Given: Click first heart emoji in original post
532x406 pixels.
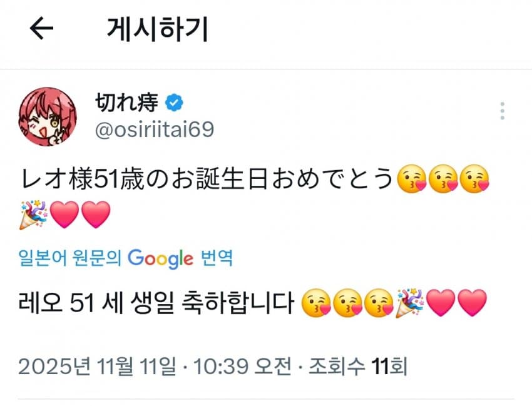Looking at the screenshot, I should [65, 216].
